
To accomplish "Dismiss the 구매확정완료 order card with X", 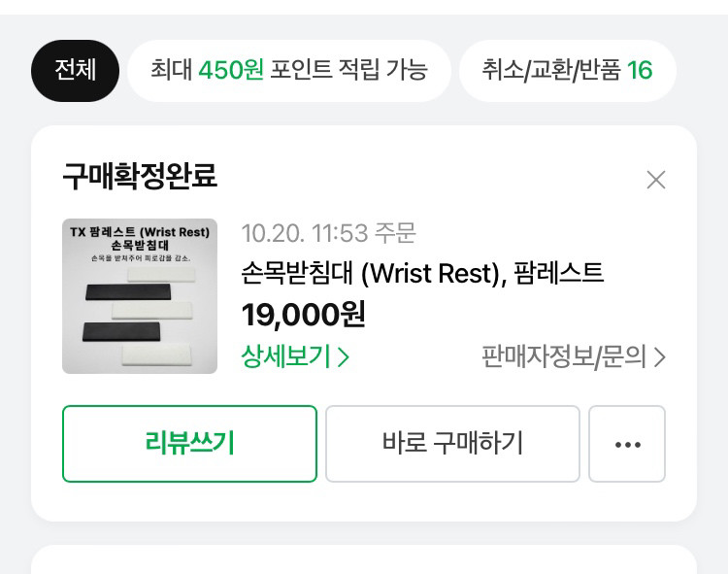I will coord(656,180).
